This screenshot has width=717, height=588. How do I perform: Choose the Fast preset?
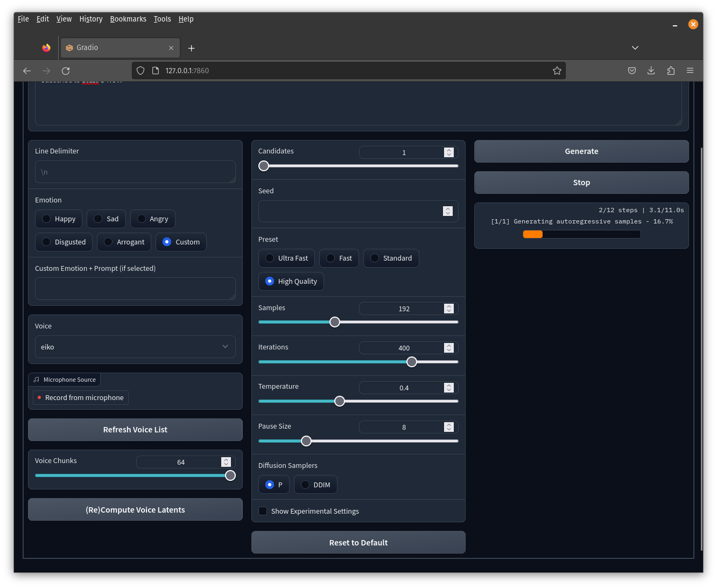tap(339, 258)
